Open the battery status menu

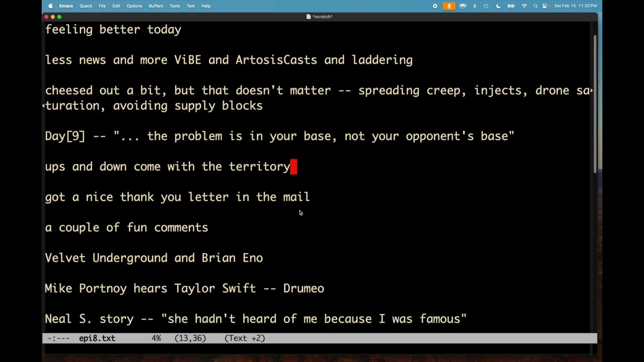point(511,6)
